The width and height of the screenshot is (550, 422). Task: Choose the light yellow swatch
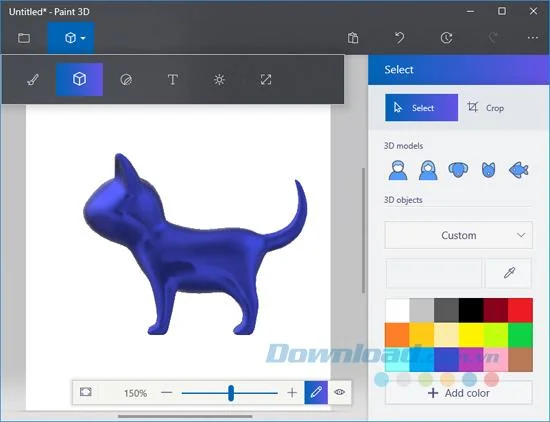pyautogui.click(x=446, y=335)
